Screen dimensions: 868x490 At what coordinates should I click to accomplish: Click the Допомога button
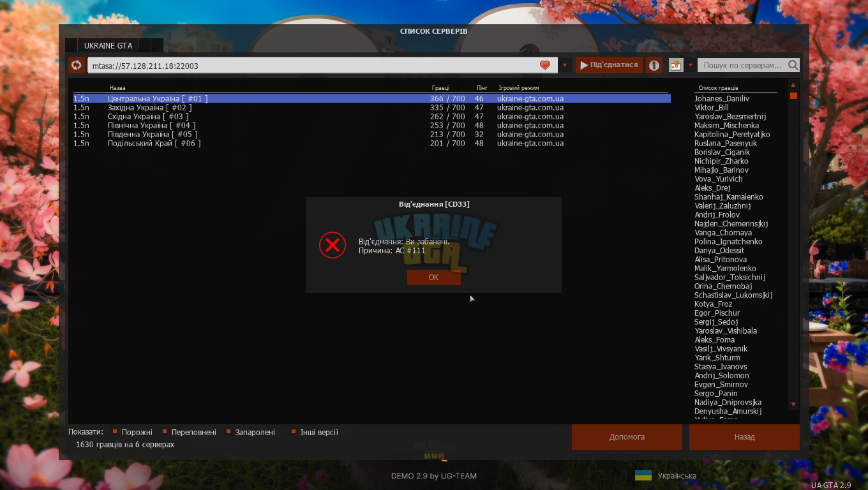[627, 437]
